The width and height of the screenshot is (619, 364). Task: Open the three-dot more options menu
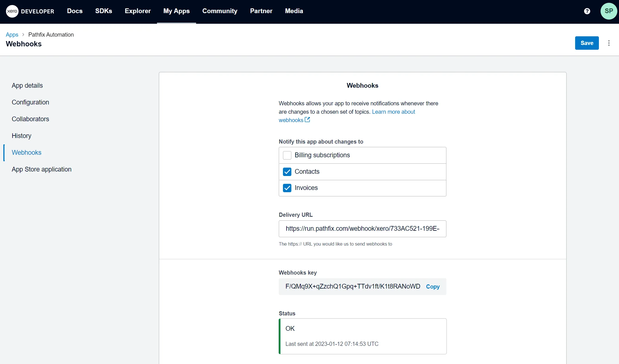tap(609, 43)
